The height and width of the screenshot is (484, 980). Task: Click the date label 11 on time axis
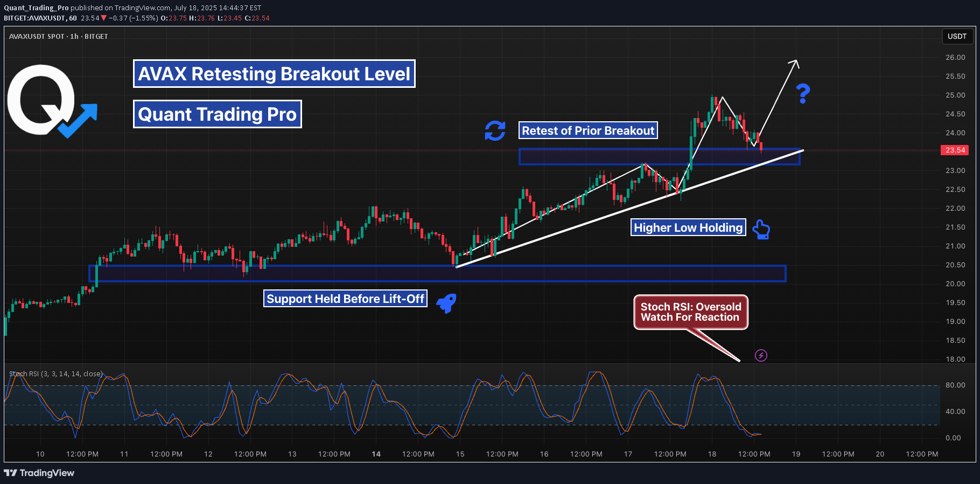pos(124,454)
